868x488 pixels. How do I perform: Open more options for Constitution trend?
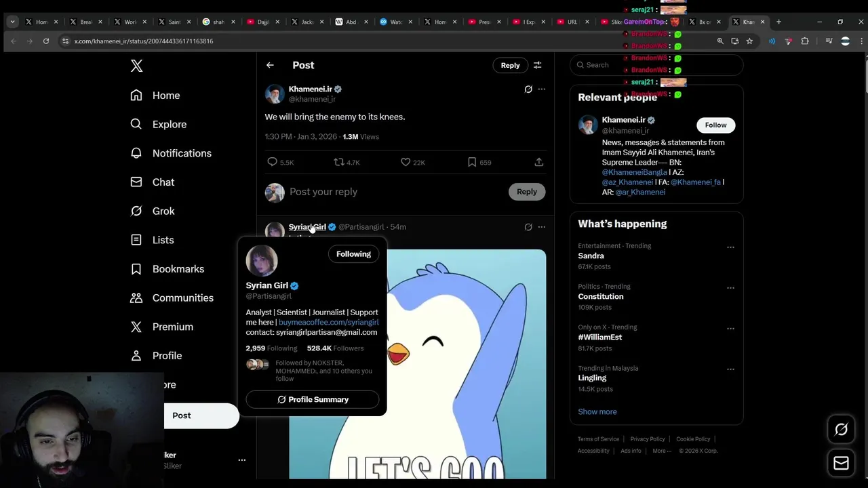click(x=730, y=287)
